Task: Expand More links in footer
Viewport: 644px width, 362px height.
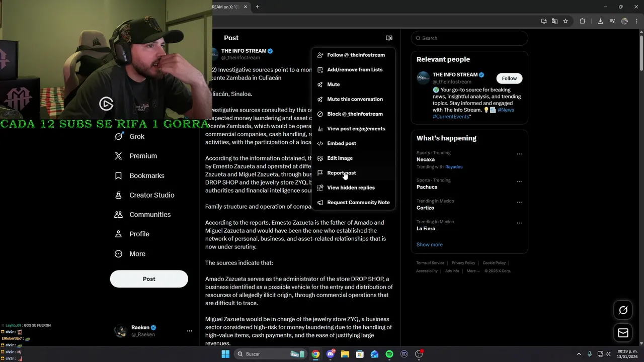Action: pos(473,270)
